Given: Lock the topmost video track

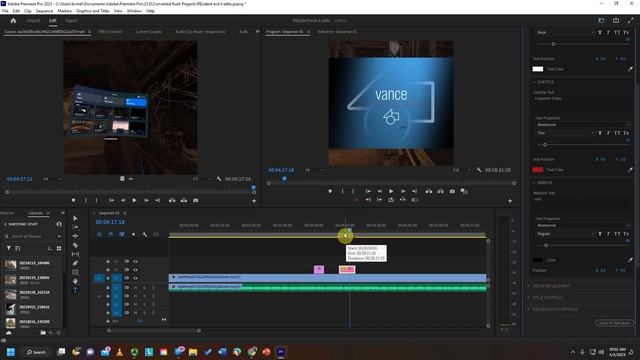Looking at the screenshot, I should coord(108,261).
